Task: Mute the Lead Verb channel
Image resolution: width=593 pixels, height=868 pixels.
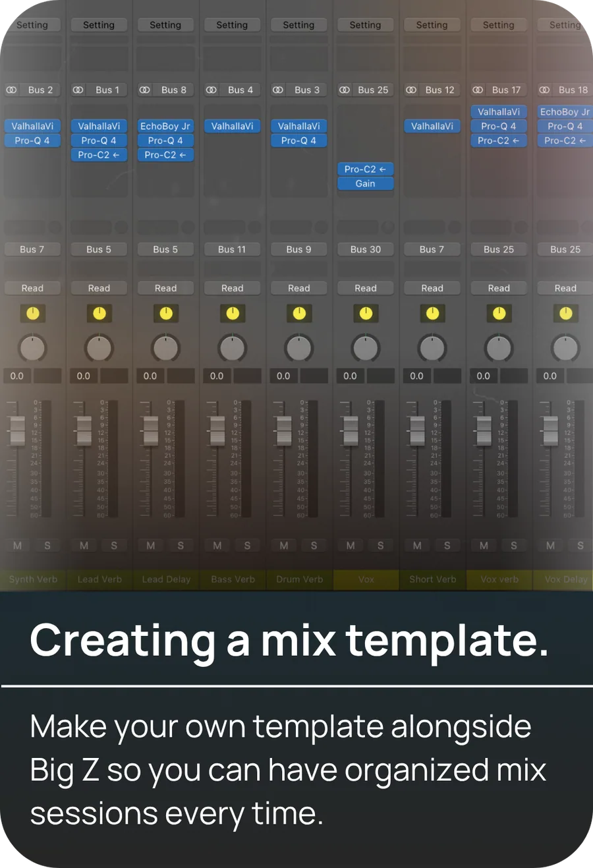Action: tap(84, 545)
